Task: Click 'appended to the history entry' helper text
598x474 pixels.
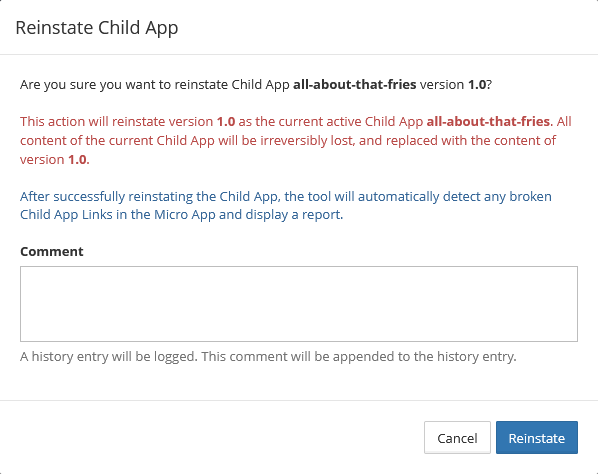Action: (424, 357)
